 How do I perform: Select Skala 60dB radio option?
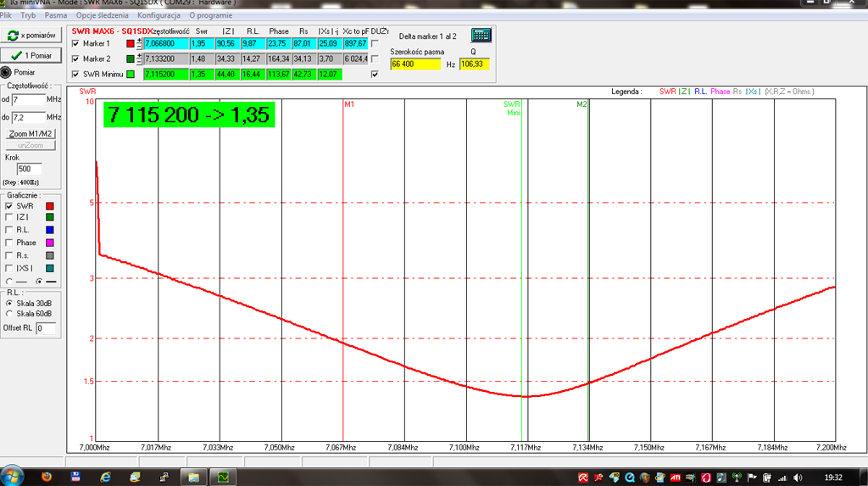pyautogui.click(x=8, y=314)
